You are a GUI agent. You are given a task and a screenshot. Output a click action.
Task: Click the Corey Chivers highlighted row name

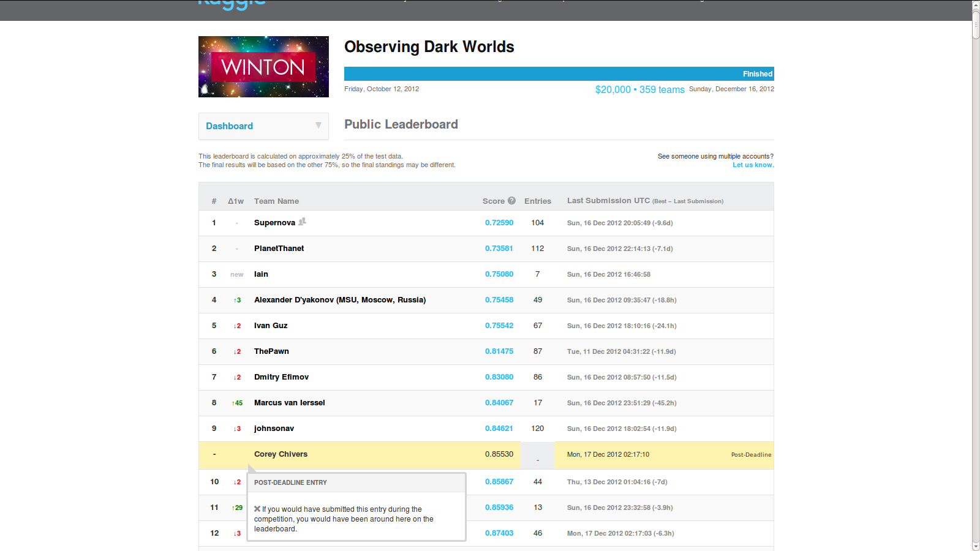point(281,454)
